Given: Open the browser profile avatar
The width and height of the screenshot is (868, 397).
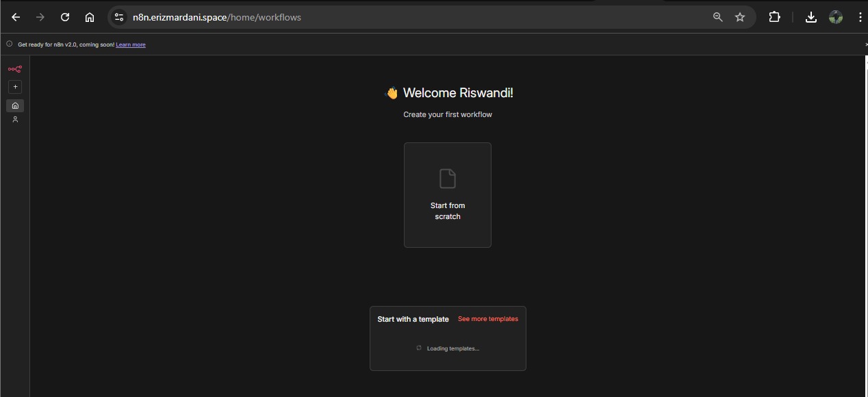Looking at the screenshot, I should click(836, 17).
